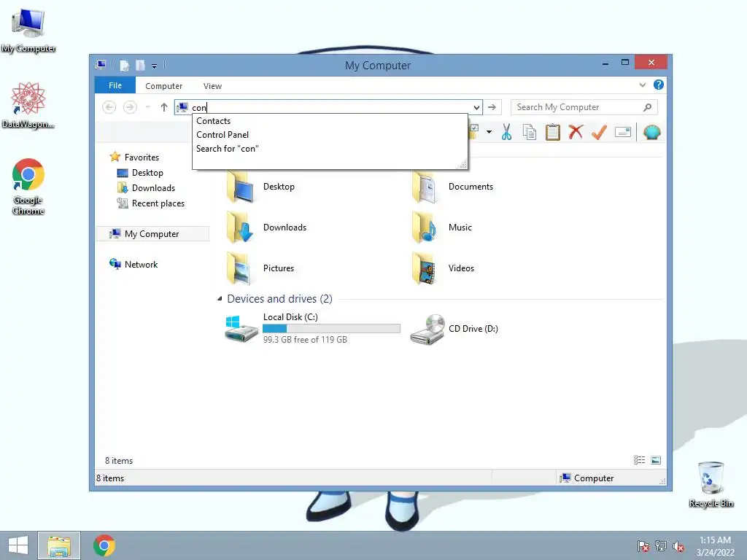Image resolution: width=747 pixels, height=560 pixels.
Task: Click the My Computer system icon in title bar
Action: (x=101, y=65)
